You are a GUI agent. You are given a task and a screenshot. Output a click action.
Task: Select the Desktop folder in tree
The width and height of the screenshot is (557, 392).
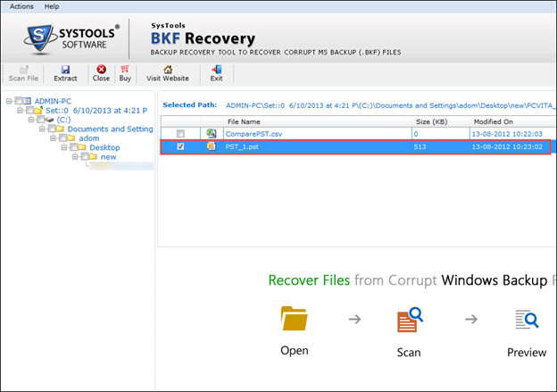pyautogui.click(x=104, y=147)
